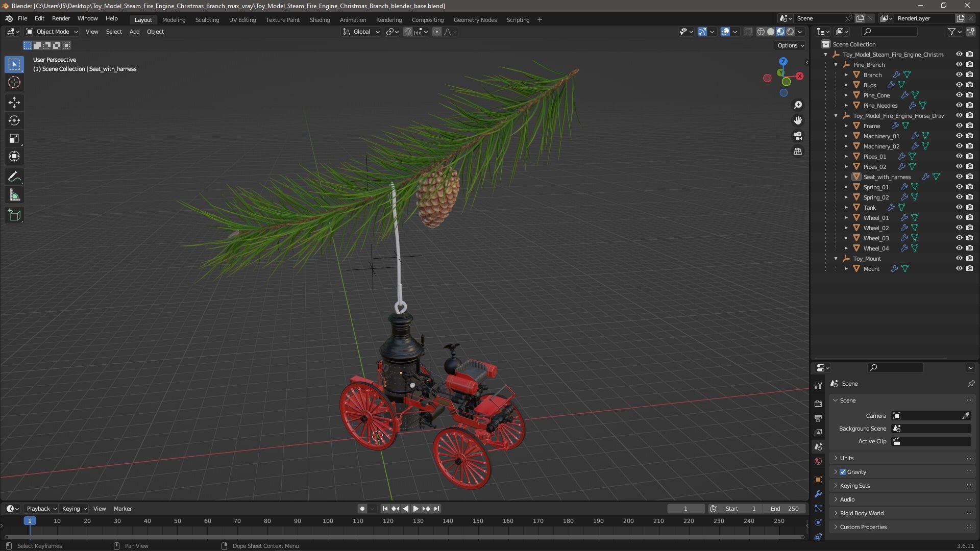Switch to the Shading workspace tab

click(x=320, y=20)
